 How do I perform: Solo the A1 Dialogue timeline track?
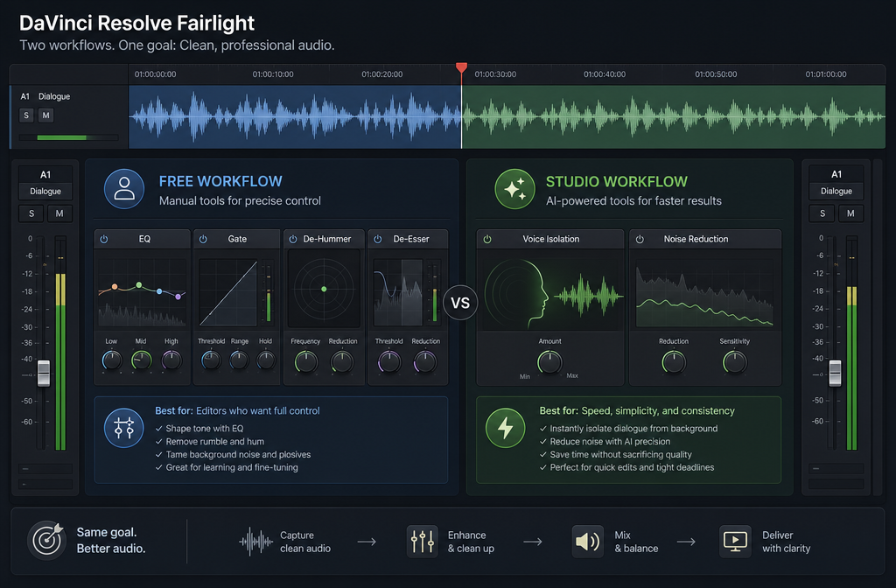25,115
